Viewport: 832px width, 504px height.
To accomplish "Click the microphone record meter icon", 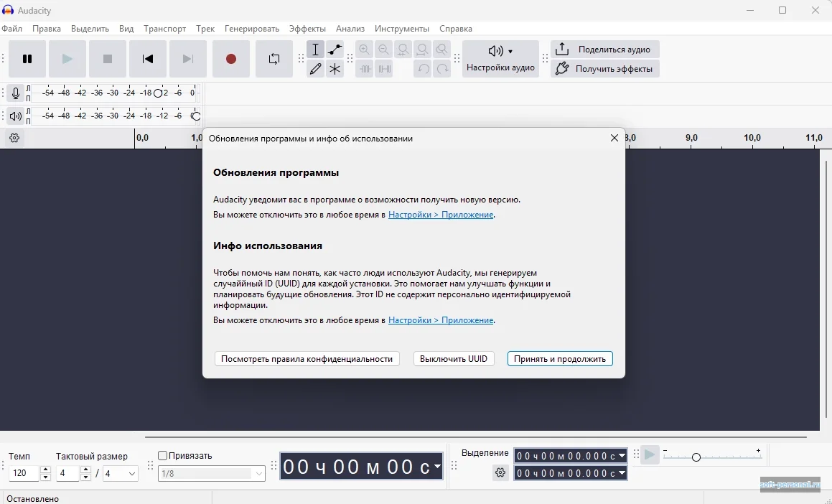I will click(16, 93).
